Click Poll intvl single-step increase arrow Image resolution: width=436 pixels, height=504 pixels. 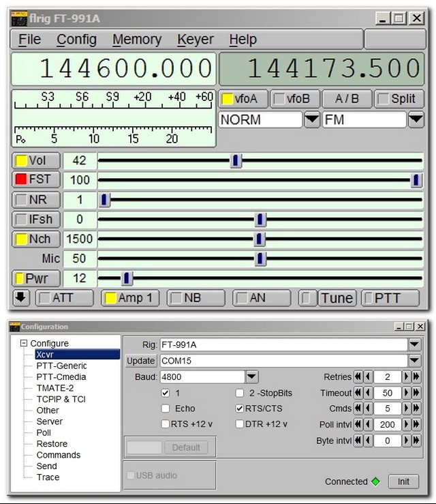click(407, 425)
